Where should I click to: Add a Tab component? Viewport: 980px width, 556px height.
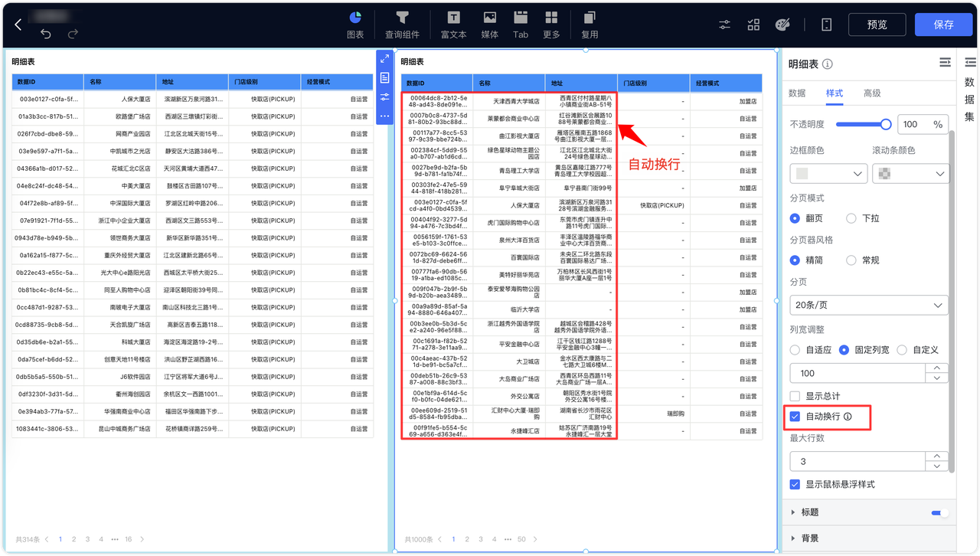[521, 25]
